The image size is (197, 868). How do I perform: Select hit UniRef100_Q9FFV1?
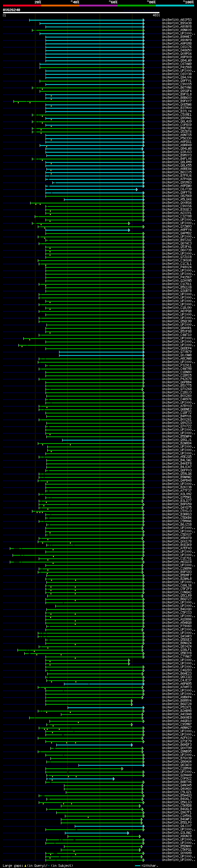pos(177,81)
